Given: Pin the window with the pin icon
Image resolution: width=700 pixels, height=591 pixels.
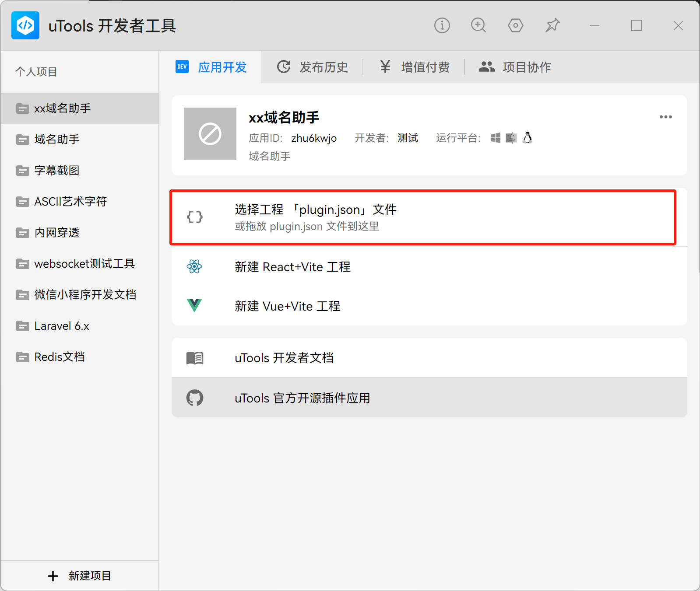Looking at the screenshot, I should click(552, 25).
